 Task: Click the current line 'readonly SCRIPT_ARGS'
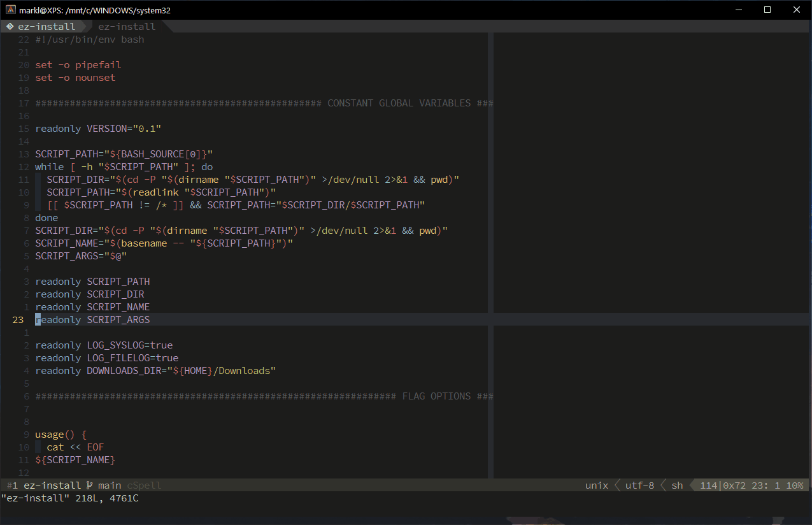(x=92, y=320)
